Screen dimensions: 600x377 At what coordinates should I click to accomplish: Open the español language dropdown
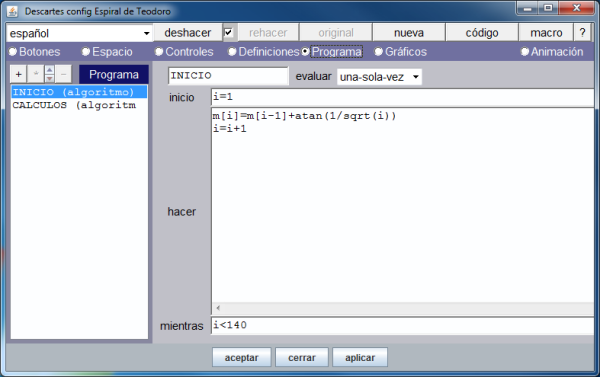(x=79, y=33)
